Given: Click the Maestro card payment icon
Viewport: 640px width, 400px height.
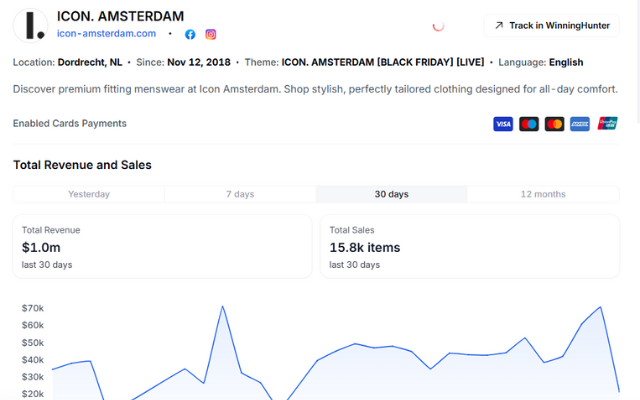Looking at the screenshot, I should (x=529, y=124).
